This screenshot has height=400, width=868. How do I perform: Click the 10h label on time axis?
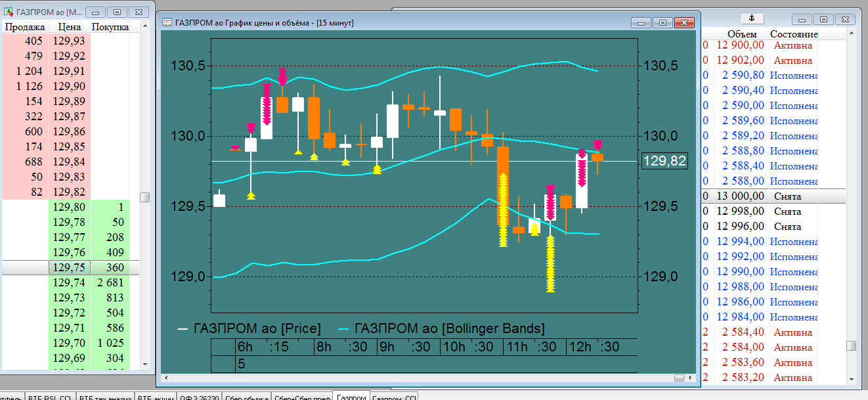454,347
